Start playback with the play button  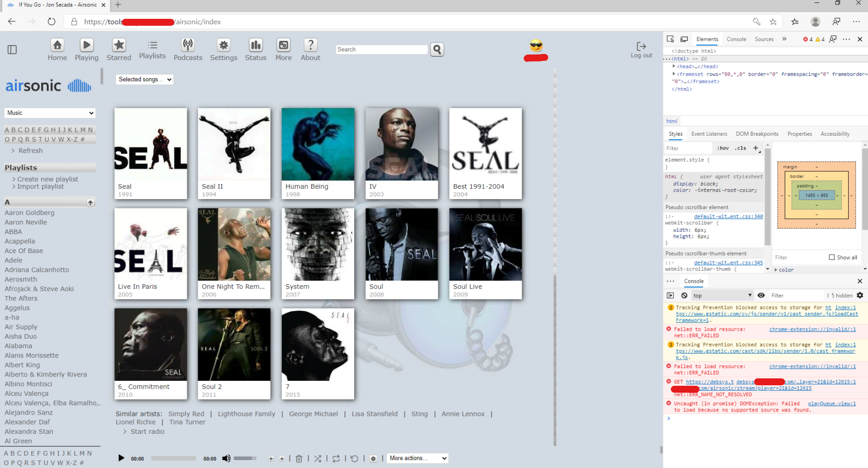(121, 458)
